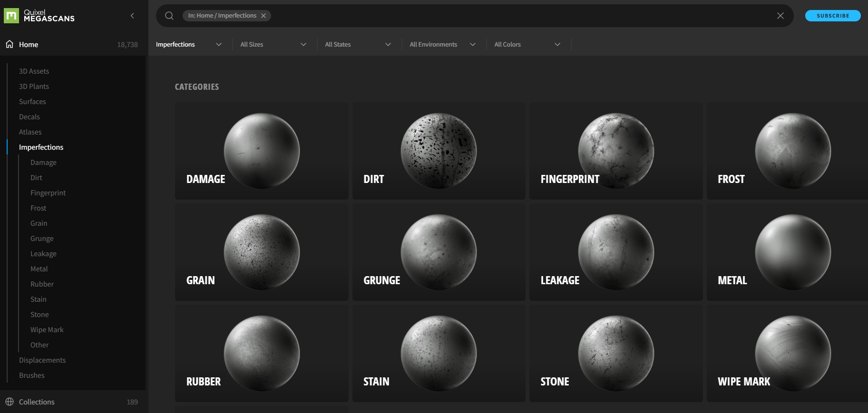The width and height of the screenshot is (868, 413).
Task: Open Decals category in sidebar
Action: click(29, 116)
